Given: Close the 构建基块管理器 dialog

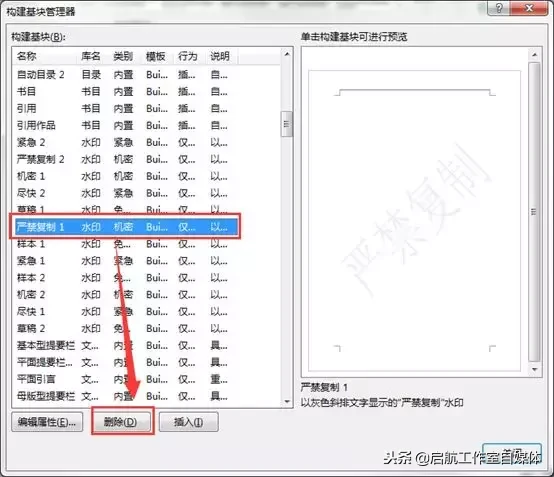Looking at the screenshot, I should pos(529,8).
